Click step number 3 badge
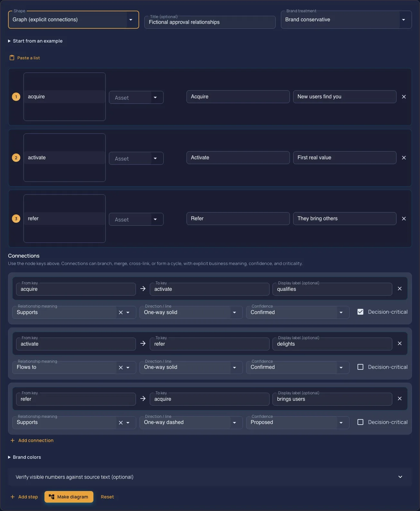The height and width of the screenshot is (511, 420). point(16,219)
